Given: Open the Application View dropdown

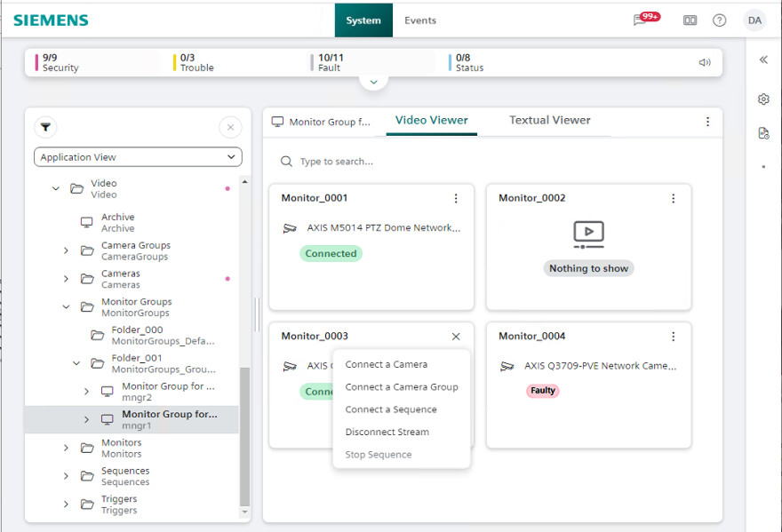Looking at the screenshot, I should pyautogui.click(x=138, y=157).
